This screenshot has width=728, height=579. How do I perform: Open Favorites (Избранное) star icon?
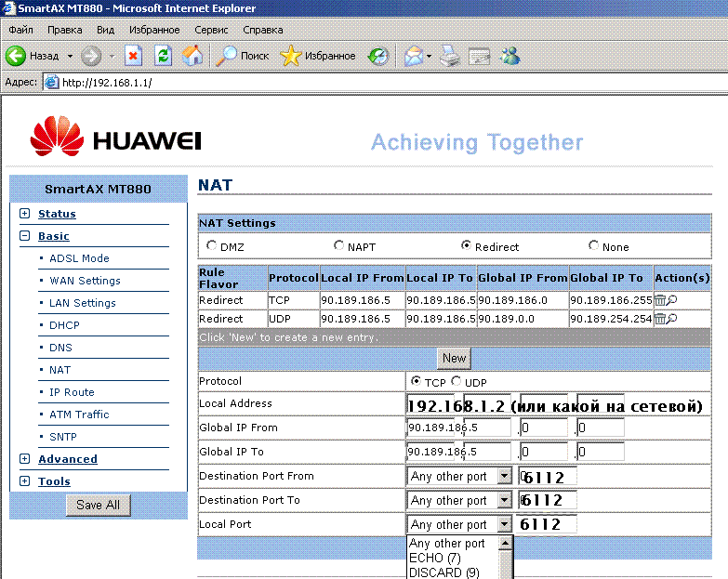(x=291, y=56)
